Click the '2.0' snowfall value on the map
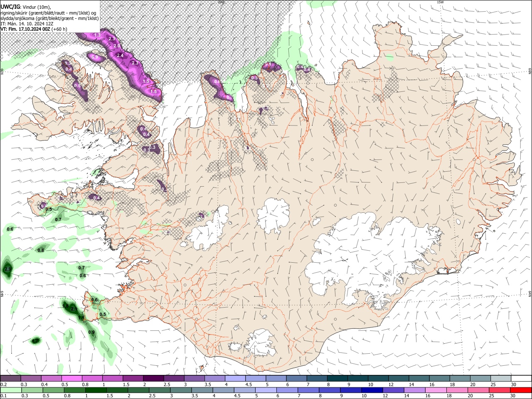Screen dimensions: 532x399 pos(117,46)
